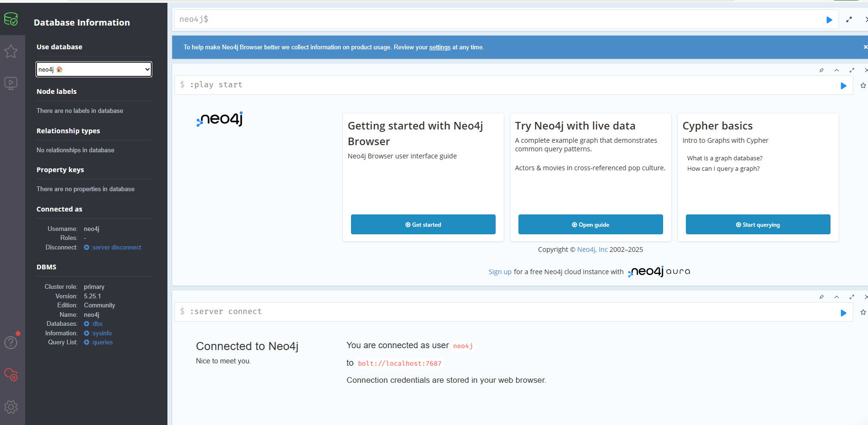Re-run the :server connect command
The width and height of the screenshot is (868, 425).
pyautogui.click(x=843, y=313)
